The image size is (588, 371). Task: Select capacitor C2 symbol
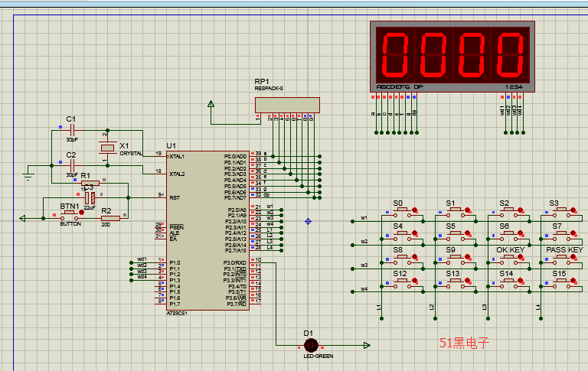(x=73, y=165)
